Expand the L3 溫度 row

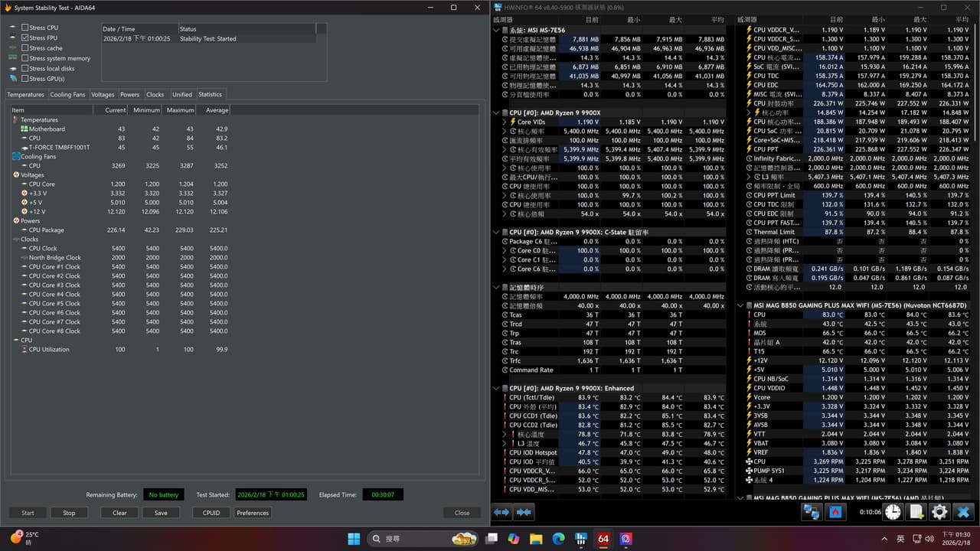point(504,443)
